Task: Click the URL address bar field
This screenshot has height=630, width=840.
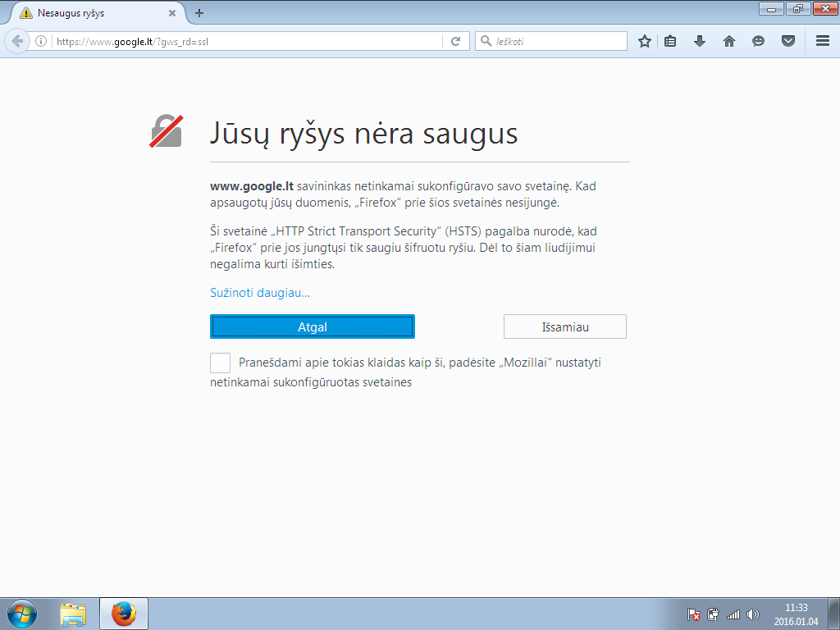Action: pyautogui.click(x=246, y=41)
